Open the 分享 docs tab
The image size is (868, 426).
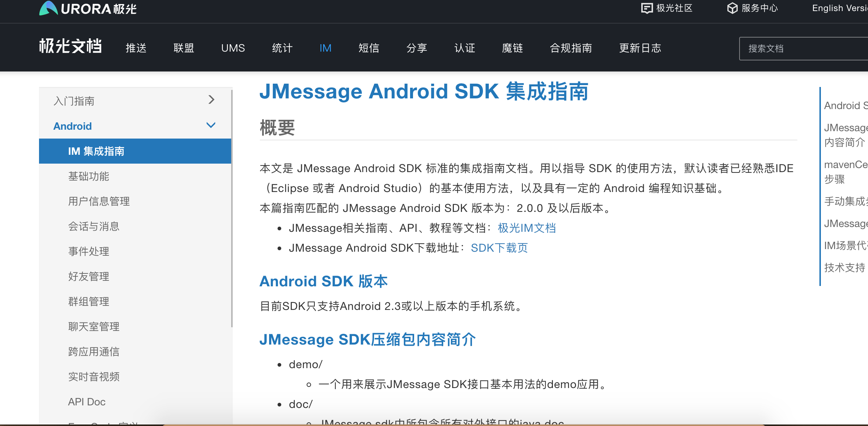click(417, 48)
